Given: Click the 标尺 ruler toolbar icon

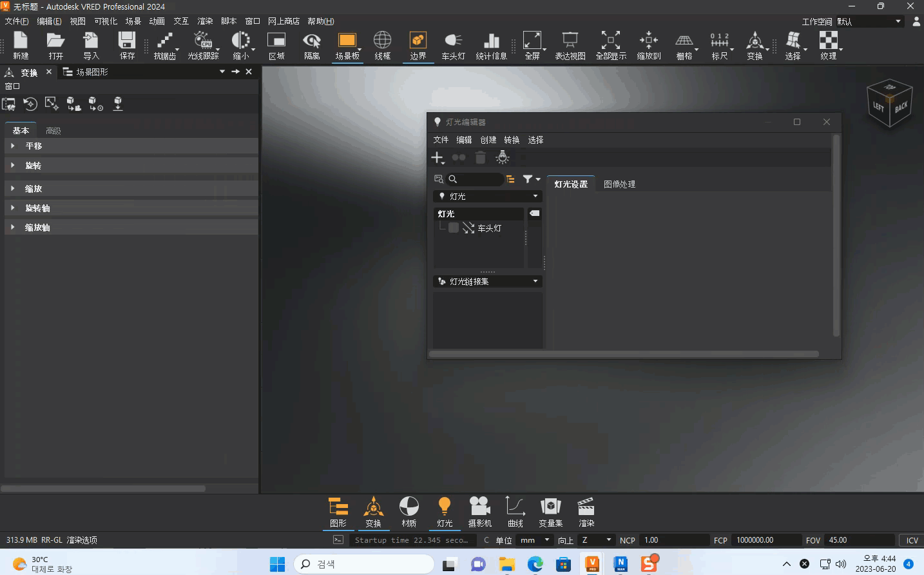Looking at the screenshot, I should coord(720,46).
